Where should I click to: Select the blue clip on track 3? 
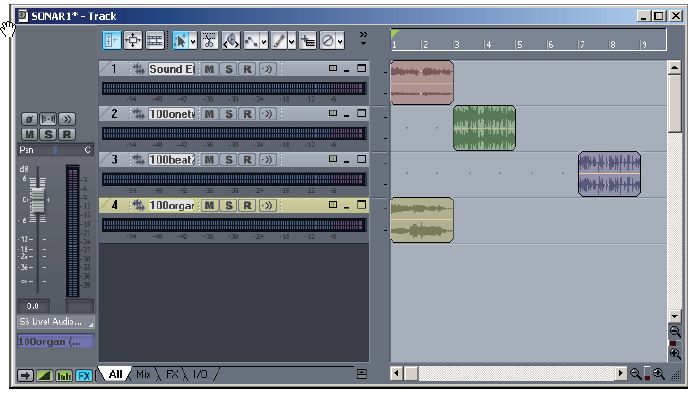[x=609, y=174]
